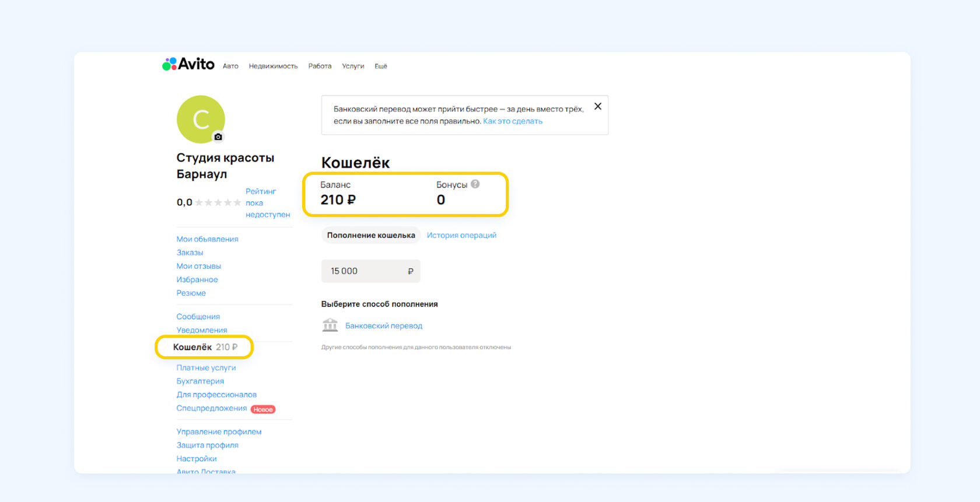Close the bank transfer notice banner
Screen dimensions: 980x502
click(598, 106)
